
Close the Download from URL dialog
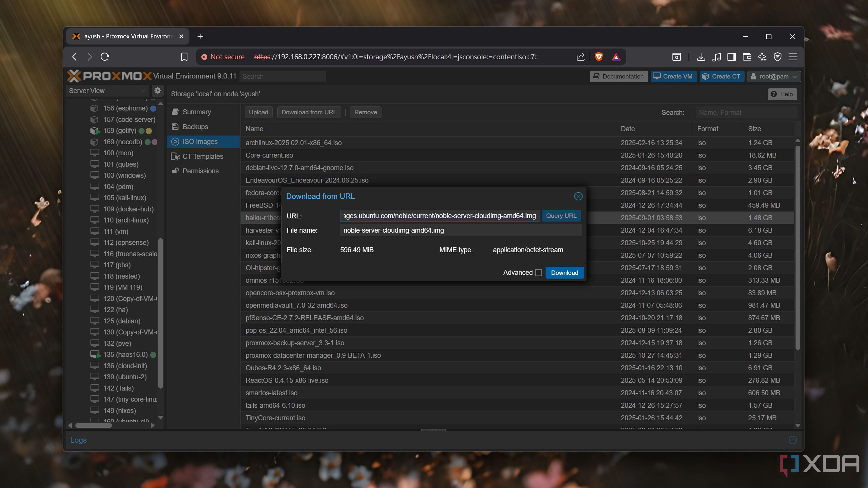point(578,196)
